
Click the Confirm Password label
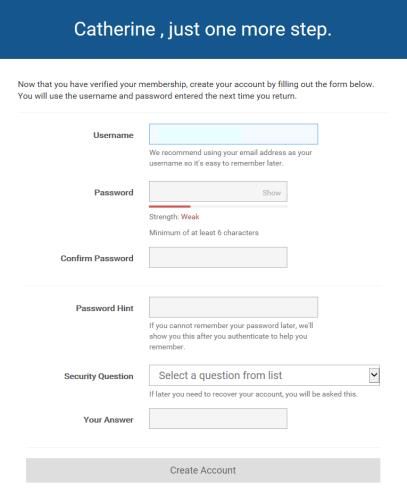pos(97,258)
